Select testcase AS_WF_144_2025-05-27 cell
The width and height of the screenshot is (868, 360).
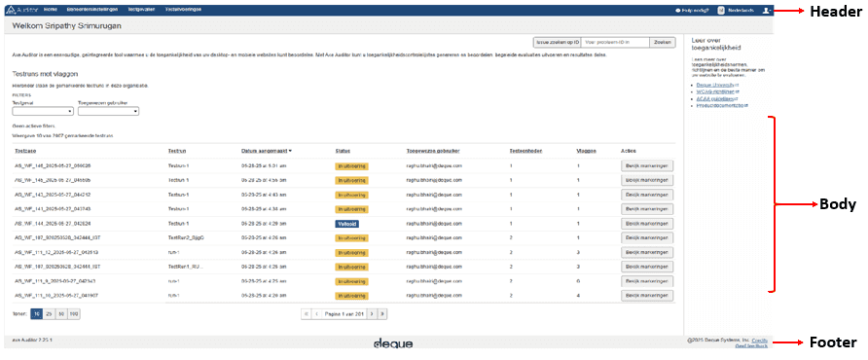[54, 224]
